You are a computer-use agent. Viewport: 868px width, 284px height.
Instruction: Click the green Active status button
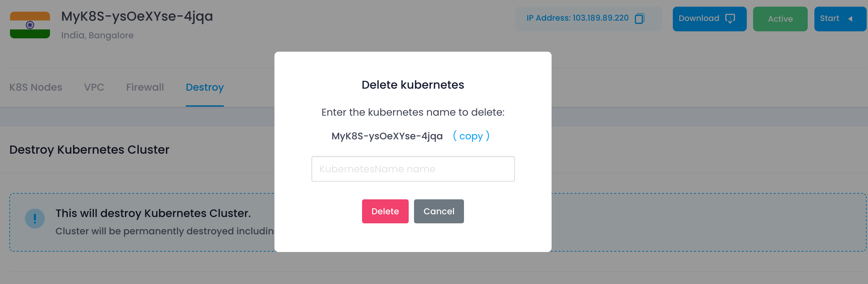pyautogui.click(x=780, y=19)
